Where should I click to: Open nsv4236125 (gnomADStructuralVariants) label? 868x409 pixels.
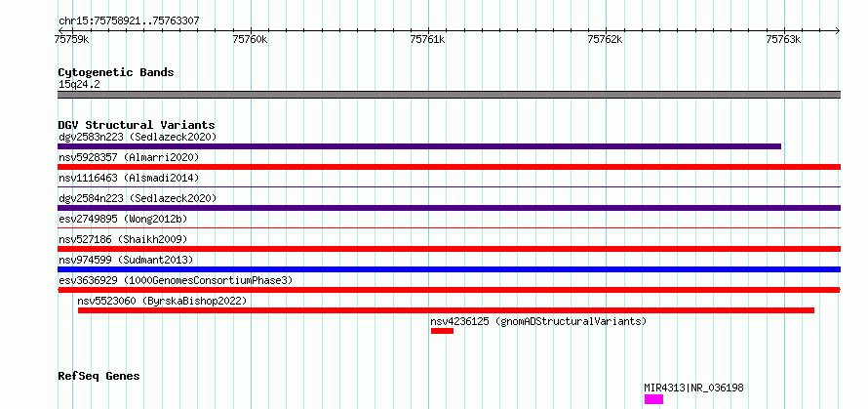click(538, 321)
